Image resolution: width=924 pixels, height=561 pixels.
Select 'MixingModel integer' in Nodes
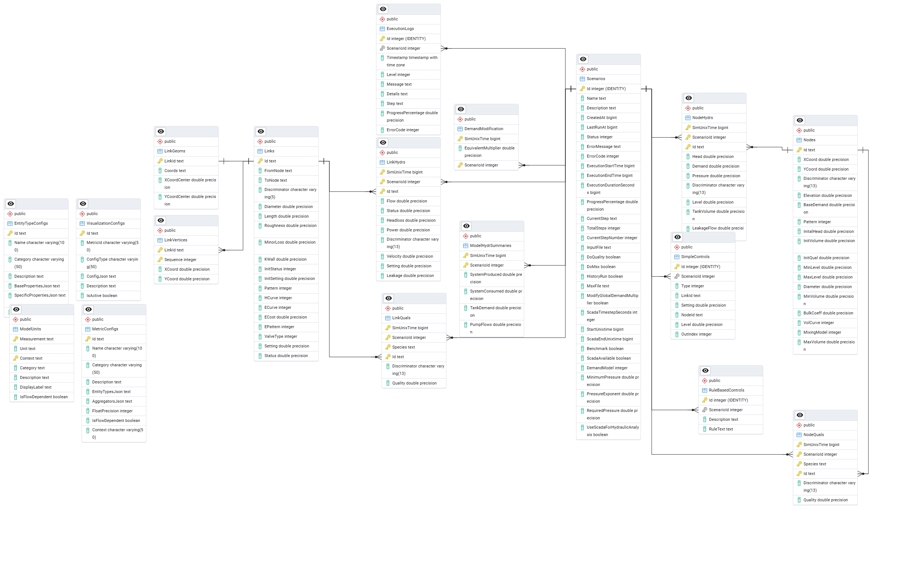(825, 333)
